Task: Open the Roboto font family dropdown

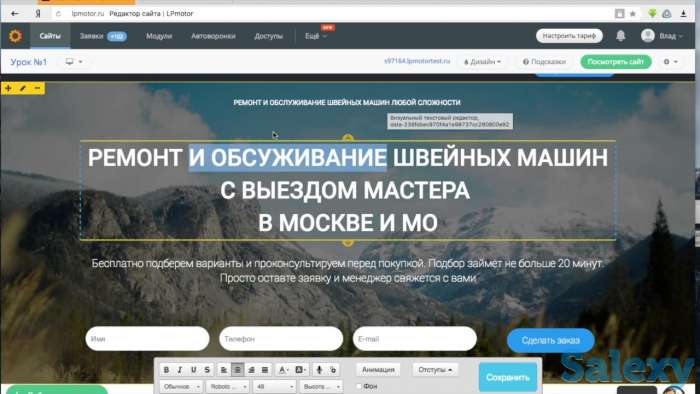Action: click(x=228, y=386)
